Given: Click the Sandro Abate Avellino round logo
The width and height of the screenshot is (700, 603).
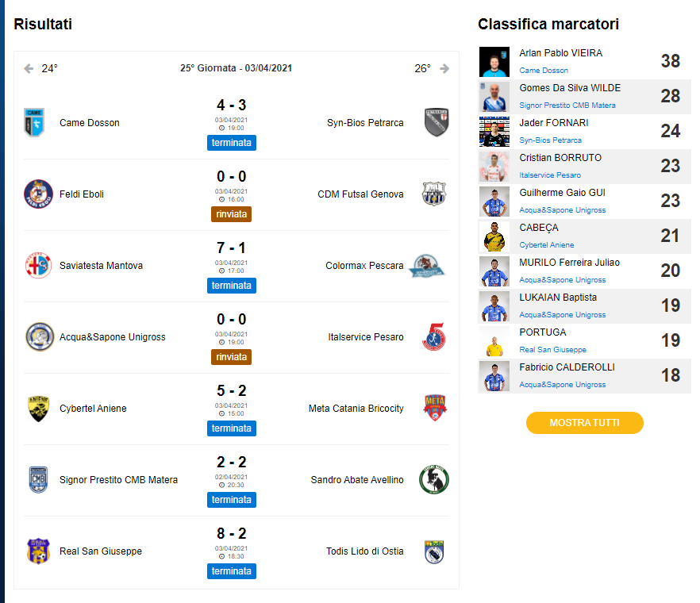Looking at the screenshot, I should 434,480.
